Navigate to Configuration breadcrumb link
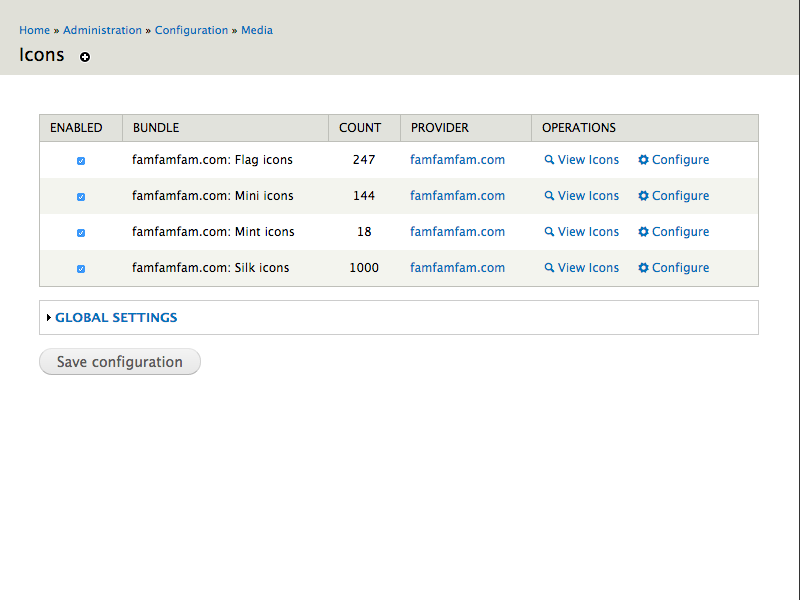The width and height of the screenshot is (800, 600). (191, 30)
